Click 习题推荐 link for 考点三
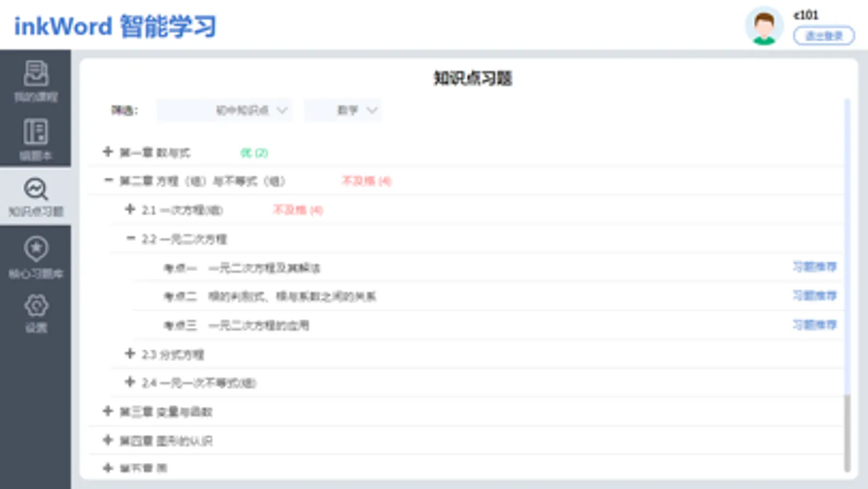Viewport: 868px width, 489px height. point(814,325)
